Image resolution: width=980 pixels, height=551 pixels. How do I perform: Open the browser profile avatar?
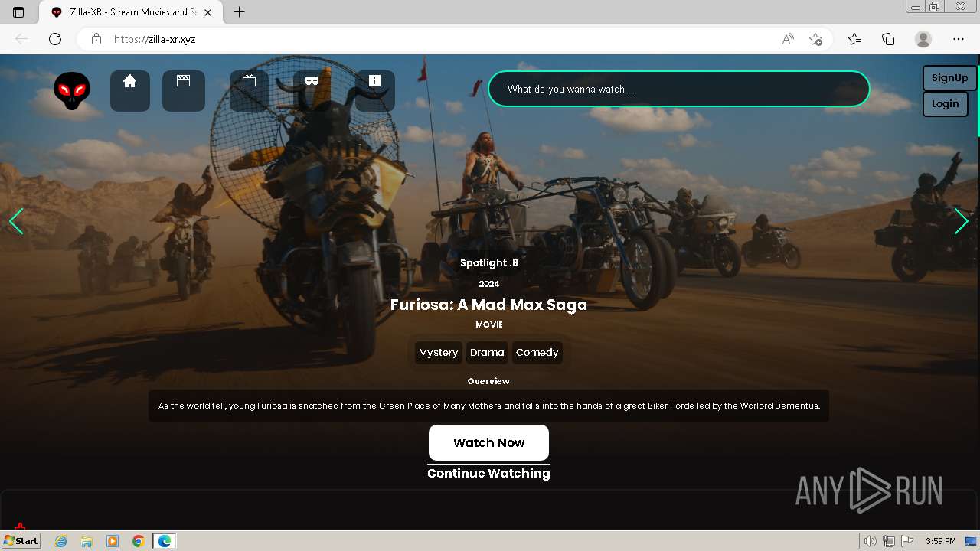[923, 39]
